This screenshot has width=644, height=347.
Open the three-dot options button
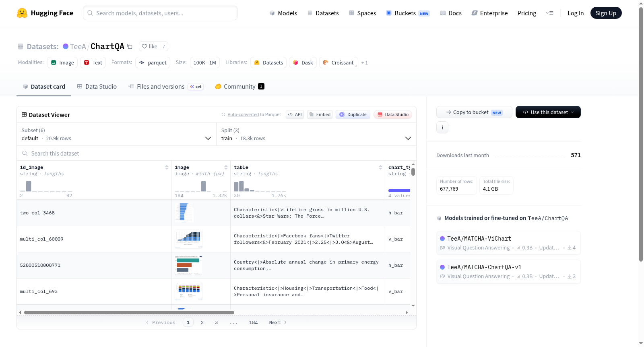(442, 127)
